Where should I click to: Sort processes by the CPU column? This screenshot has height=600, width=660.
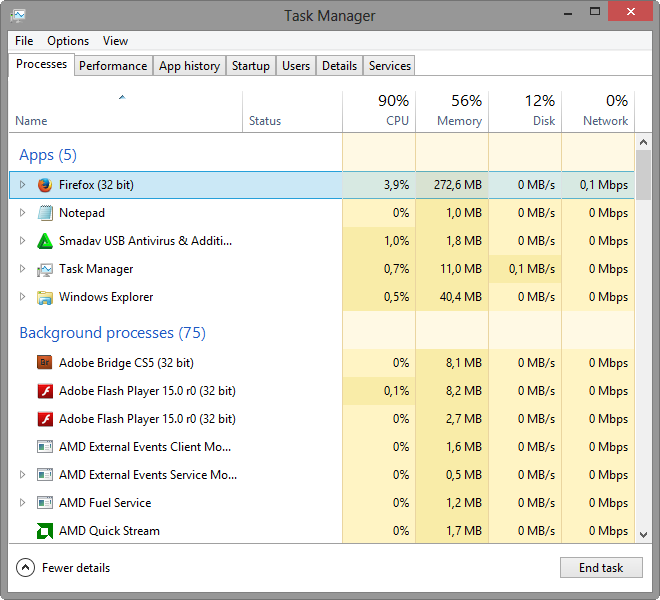(379, 112)
